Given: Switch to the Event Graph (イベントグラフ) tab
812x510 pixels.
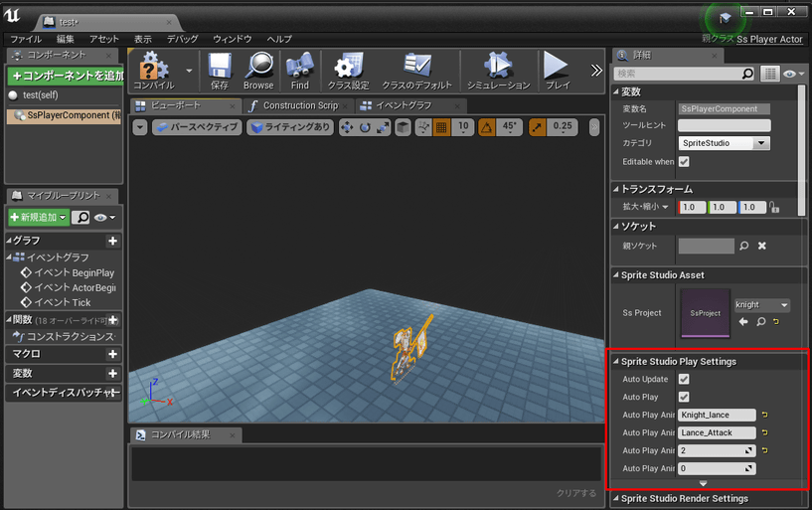Looking at the screenshot, I should [410, 105].
